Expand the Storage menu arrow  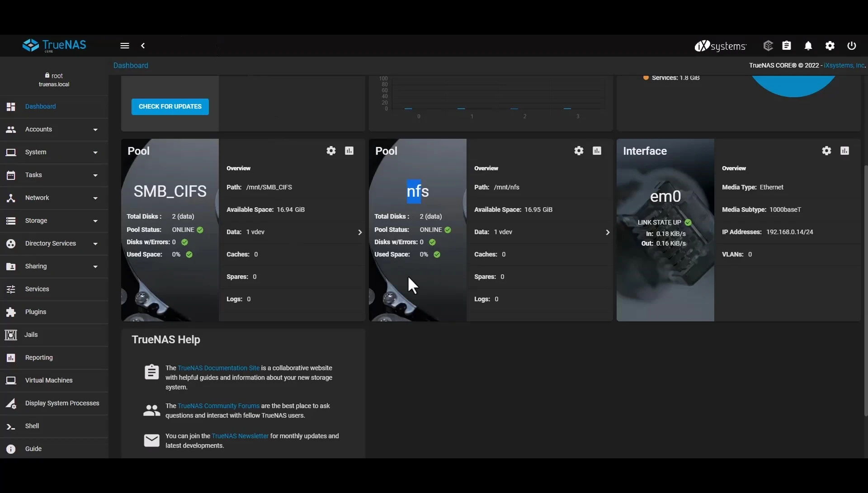[95, 221]
